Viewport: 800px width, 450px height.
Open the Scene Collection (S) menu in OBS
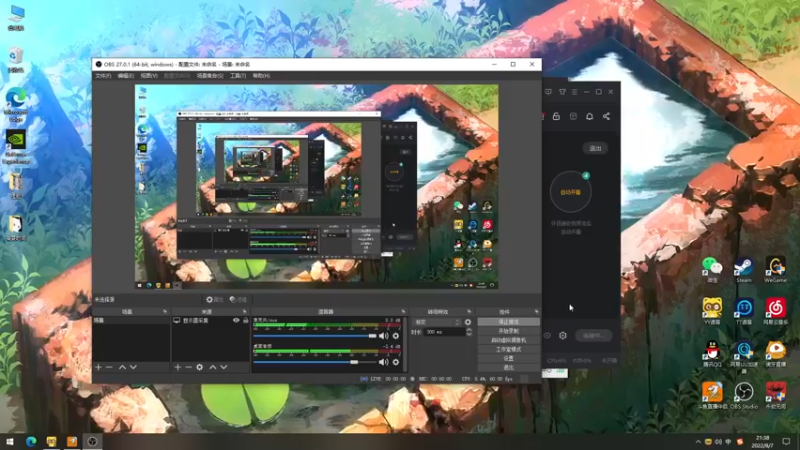point(210,76)
